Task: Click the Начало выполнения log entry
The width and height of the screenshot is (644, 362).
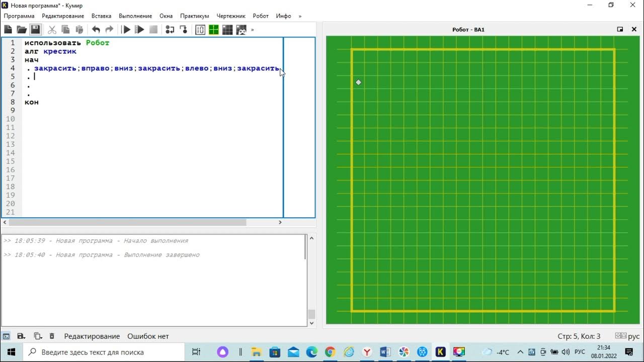Action: 96,241
